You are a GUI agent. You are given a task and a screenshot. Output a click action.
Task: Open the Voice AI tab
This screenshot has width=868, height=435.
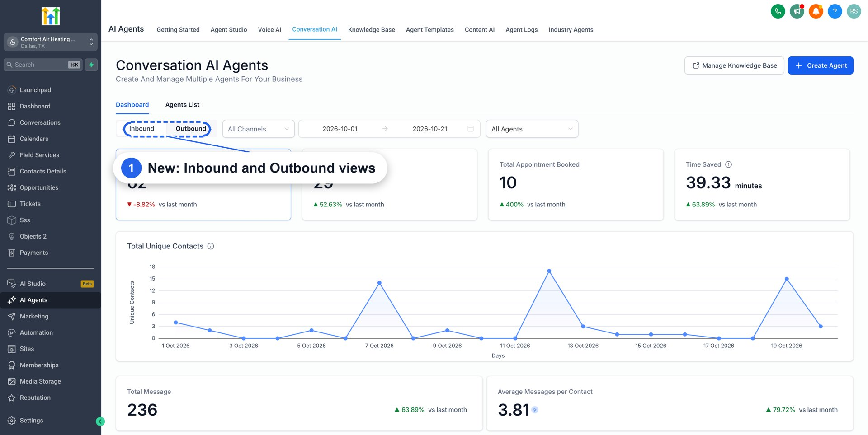pos(269,30)
